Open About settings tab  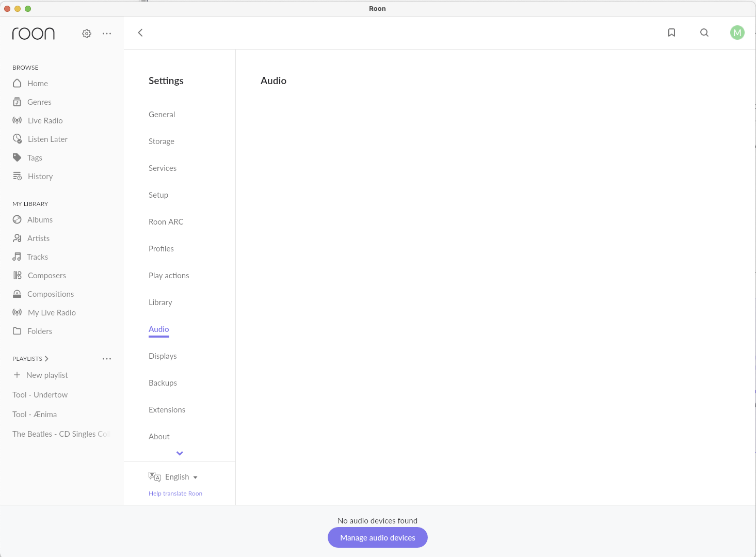(159, 437)
